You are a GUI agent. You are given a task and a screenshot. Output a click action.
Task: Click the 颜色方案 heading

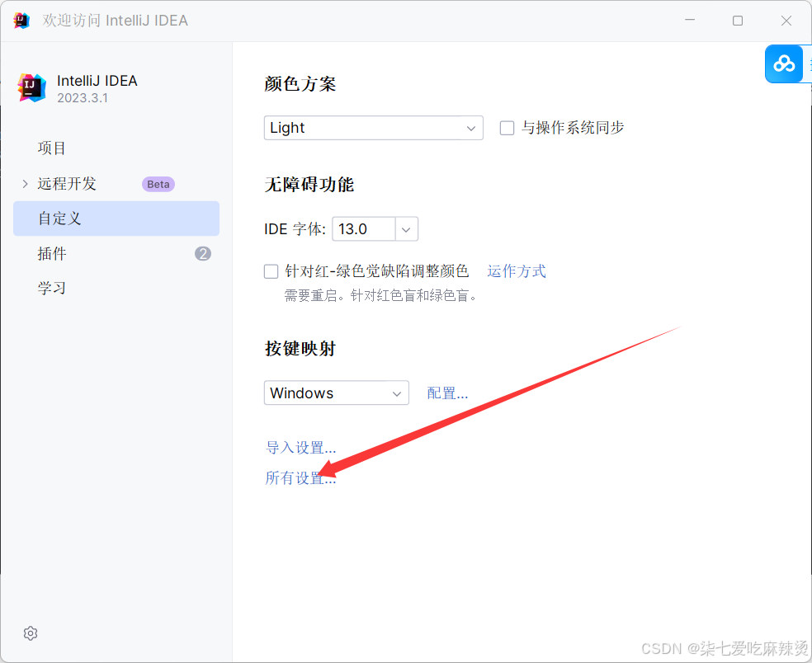click(300, 84)
